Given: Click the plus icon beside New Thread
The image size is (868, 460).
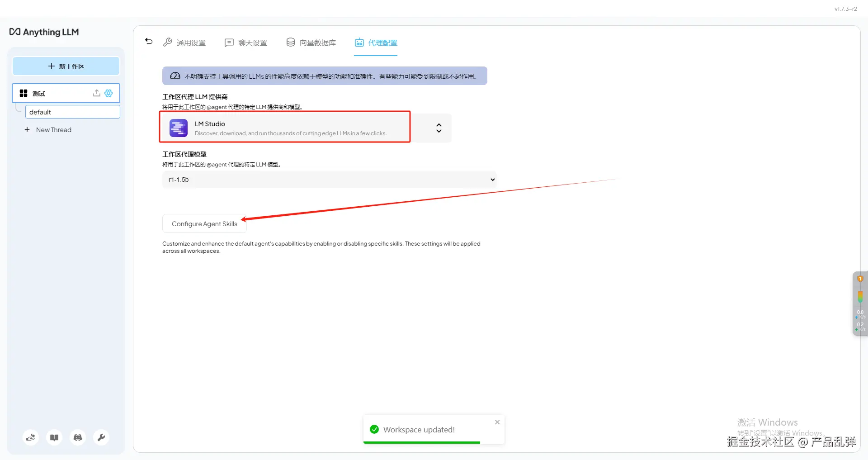Looking at the screenshot, I should (27, 129).
